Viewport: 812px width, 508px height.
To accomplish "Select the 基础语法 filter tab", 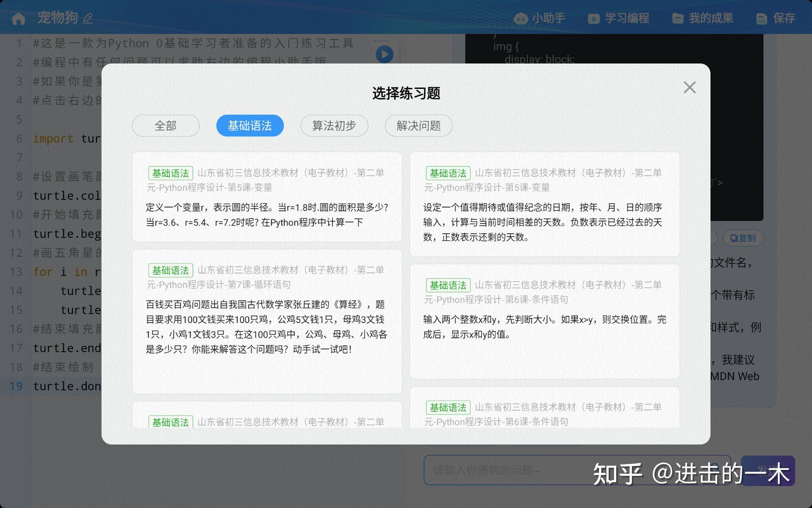I will 250,126.
